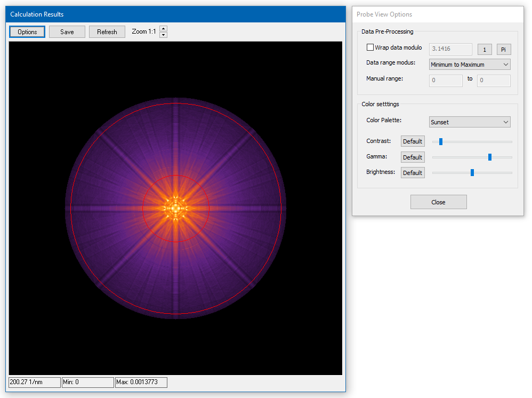Click the Gamma slider handle
Image resolution: width=532 pixels, height=398 pixels.
coord(489,157)
